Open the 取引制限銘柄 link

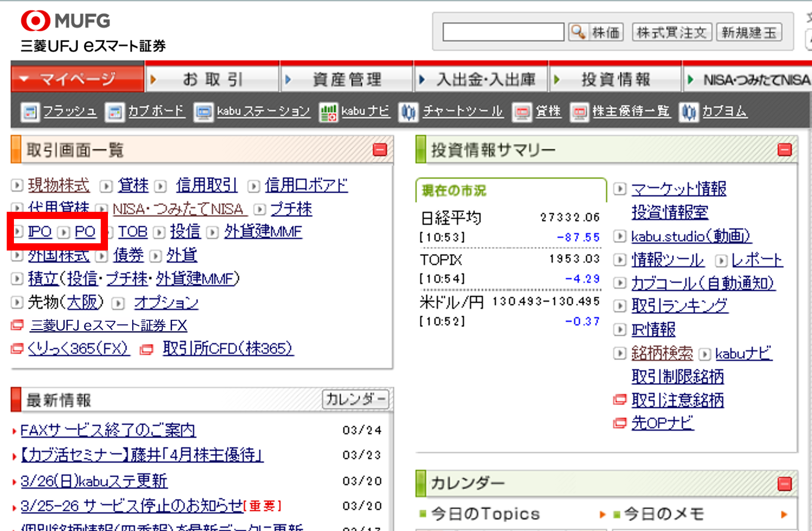tap(678, 377)
